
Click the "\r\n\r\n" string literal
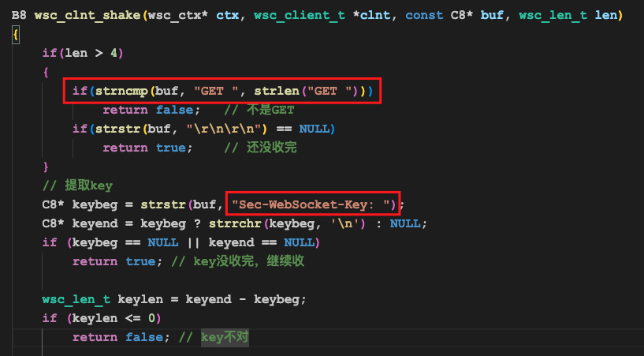(x=229, y=129)
